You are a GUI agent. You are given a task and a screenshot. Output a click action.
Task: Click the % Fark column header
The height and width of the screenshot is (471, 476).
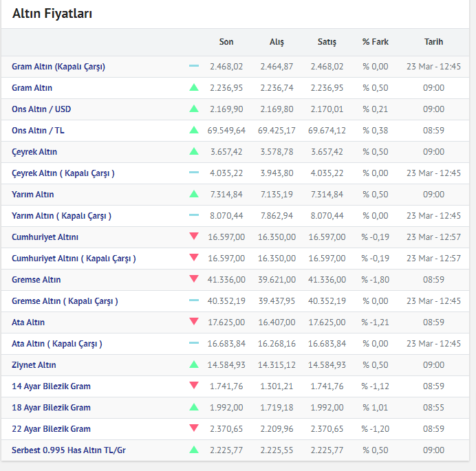[x=376, y=42]
